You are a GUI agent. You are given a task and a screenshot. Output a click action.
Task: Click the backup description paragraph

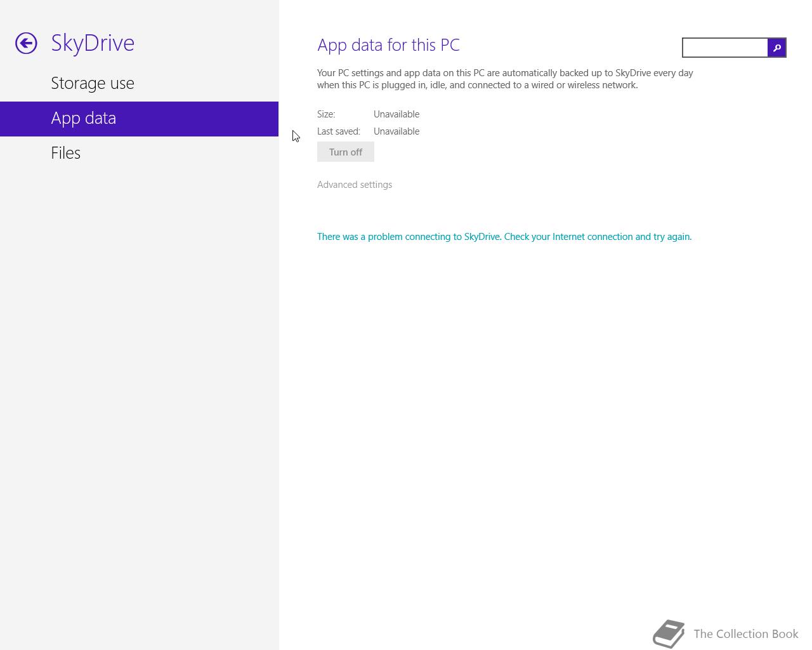tap(505, 79)
